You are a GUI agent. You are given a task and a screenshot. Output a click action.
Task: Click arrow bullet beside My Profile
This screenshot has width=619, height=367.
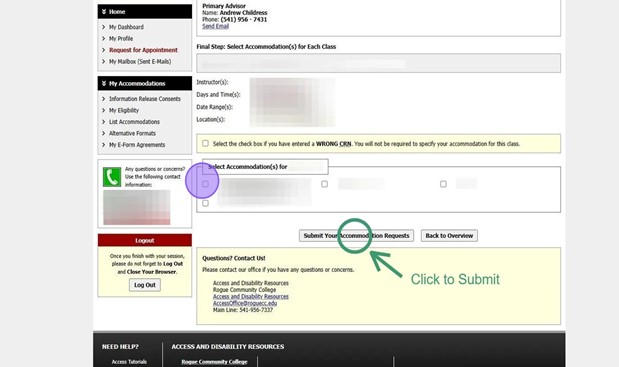click(x=103, y=39)
